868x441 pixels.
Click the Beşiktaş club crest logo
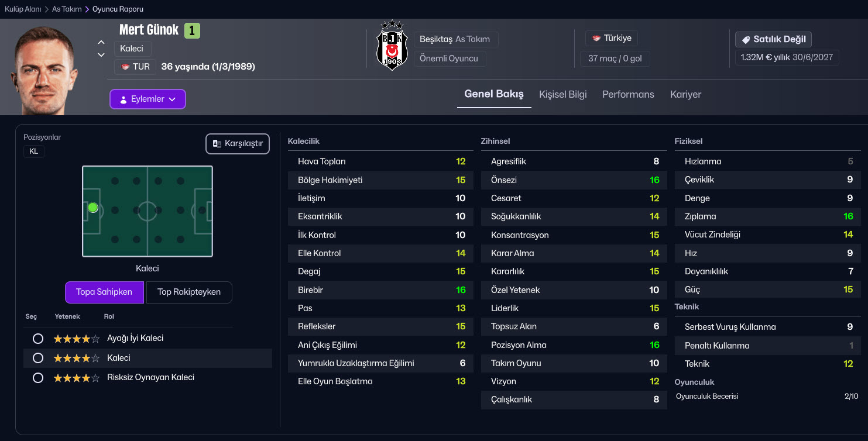392,46
